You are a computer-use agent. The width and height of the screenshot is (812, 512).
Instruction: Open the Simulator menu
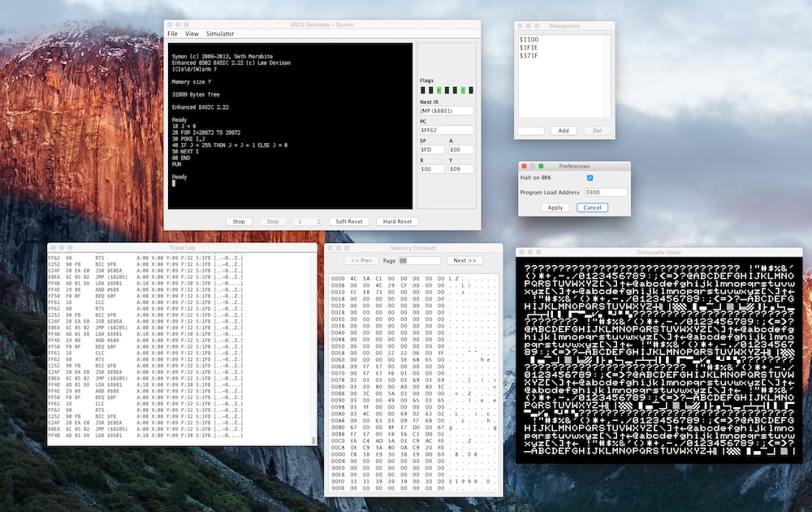220,33
